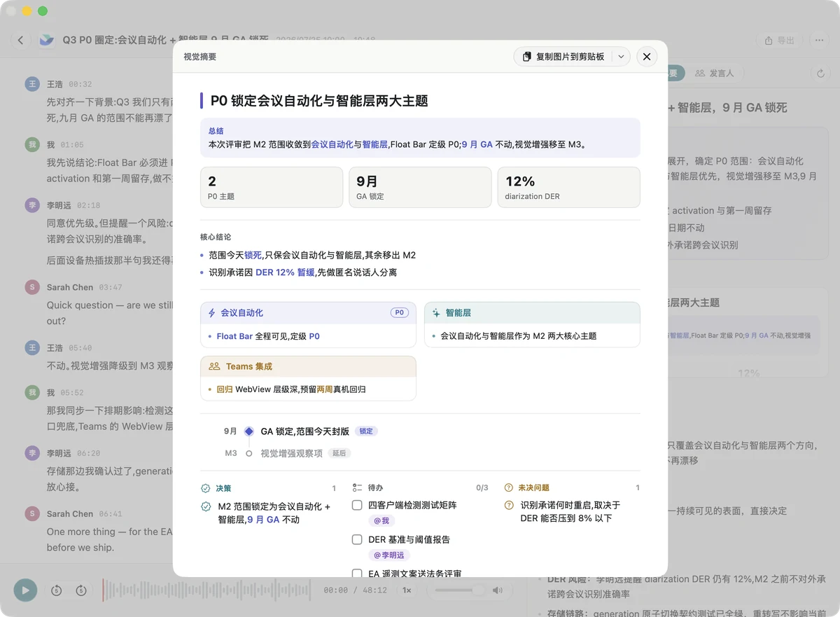This screenshot has width=840, height=617.
Task: Click the 待办 checklist icon
Action: tap(357, 487)
